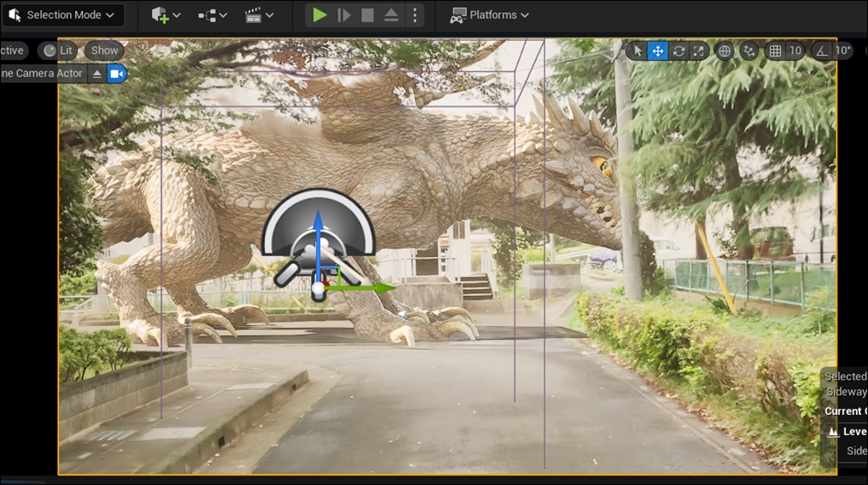The width and height of the screenshot is (868, 485).
Task: Click the Blueprints icon
Action: click(208, 15)
